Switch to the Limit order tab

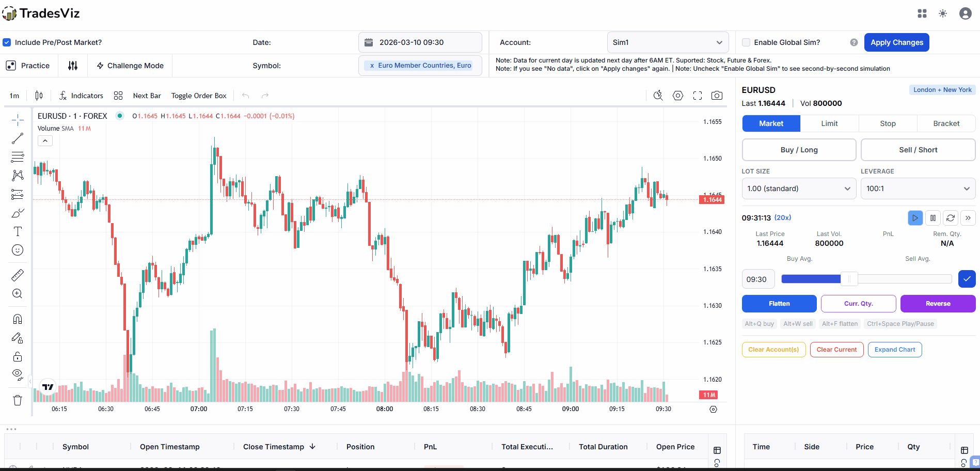829,123
